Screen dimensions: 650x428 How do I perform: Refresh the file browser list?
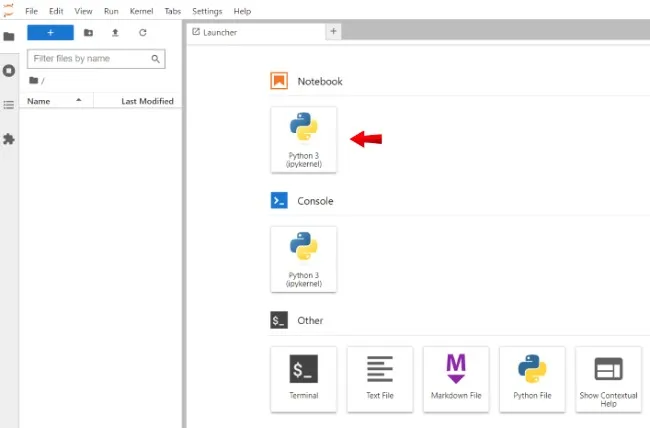[x=143, y=32]
